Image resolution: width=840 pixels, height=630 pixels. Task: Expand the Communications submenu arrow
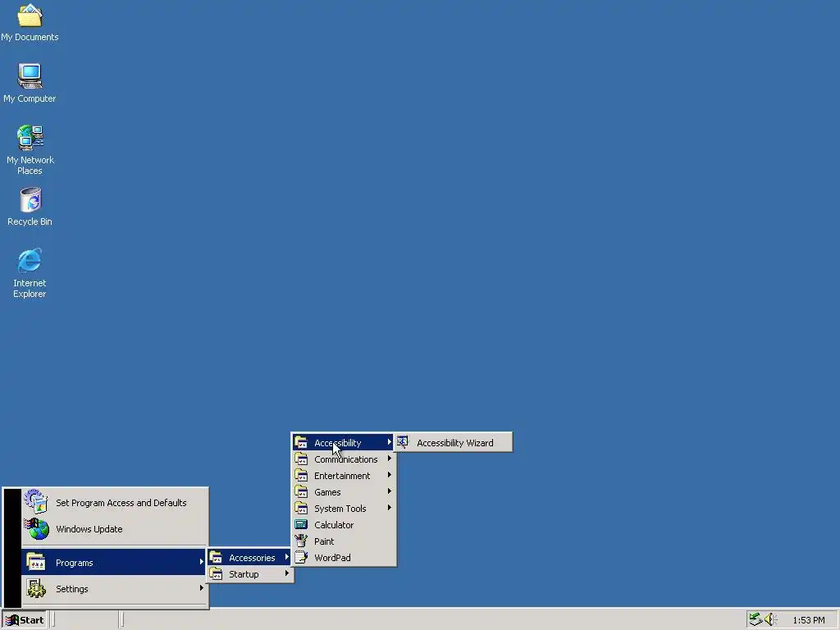click(x=389, y=459)
